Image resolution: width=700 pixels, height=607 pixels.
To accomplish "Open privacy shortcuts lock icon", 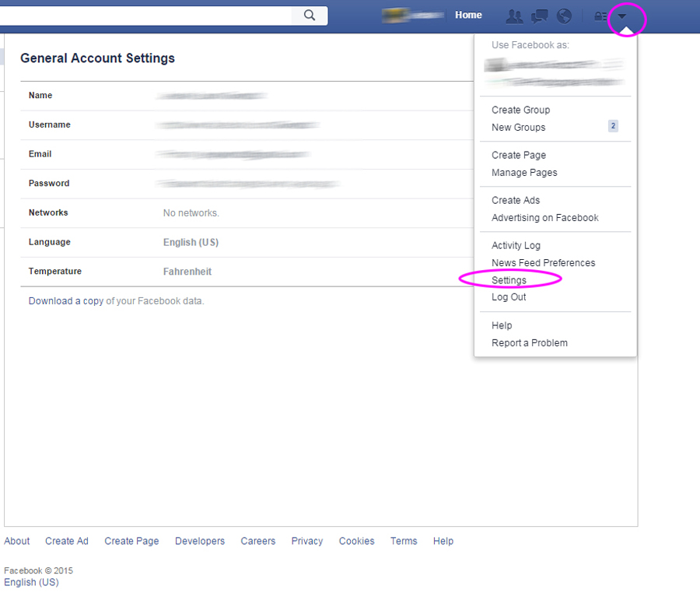I will [x=600, y=16].
